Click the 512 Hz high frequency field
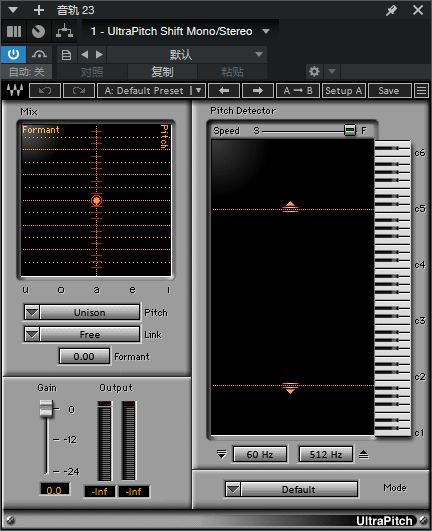Image resolution: width=432 pixels, height=531 pixels. click(x=326, y=454)
